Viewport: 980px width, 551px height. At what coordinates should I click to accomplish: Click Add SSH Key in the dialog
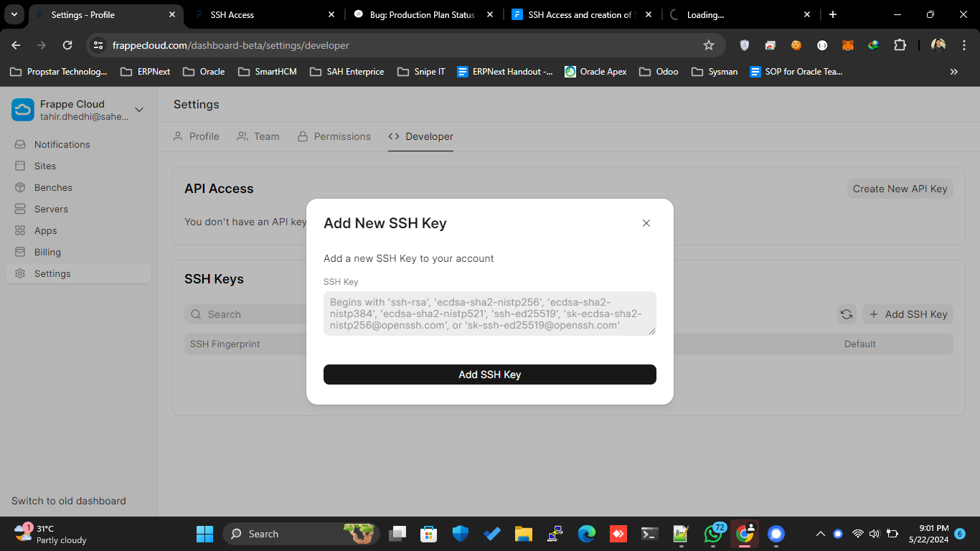point(490,374)
